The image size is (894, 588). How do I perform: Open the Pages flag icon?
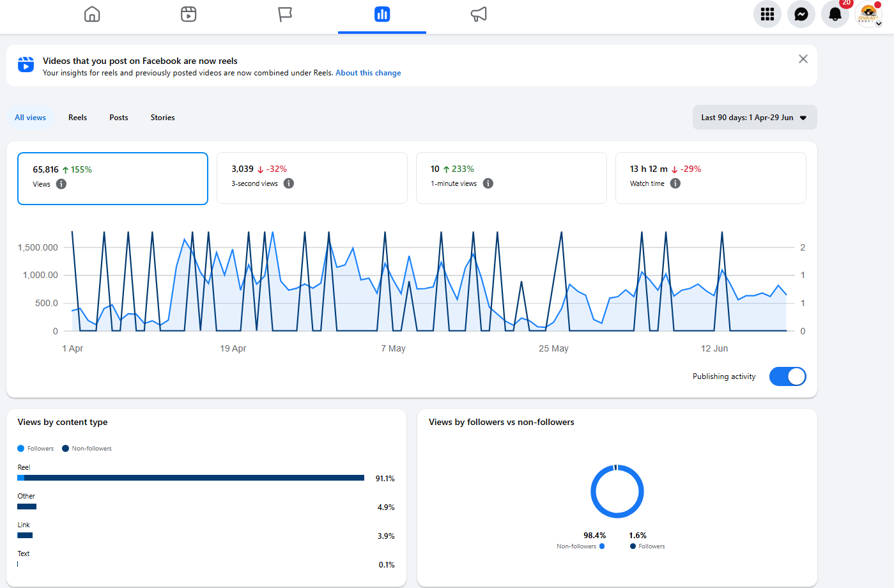[285, 14]
